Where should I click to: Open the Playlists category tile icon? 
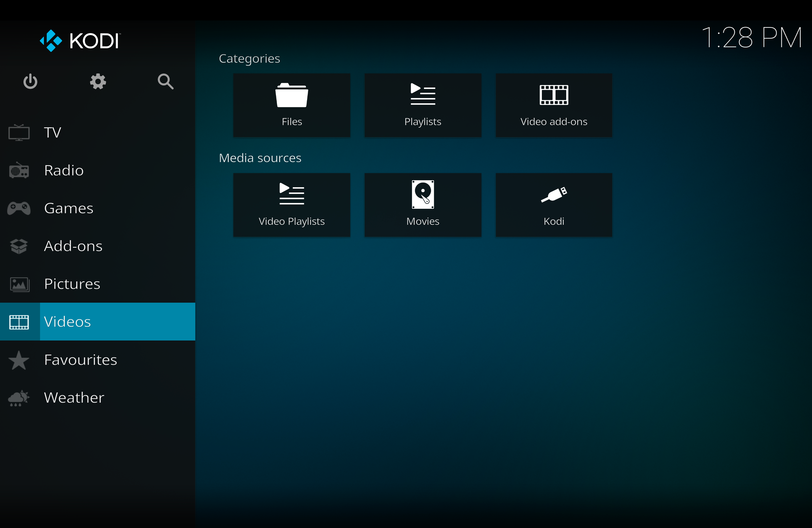pos(423,94)
